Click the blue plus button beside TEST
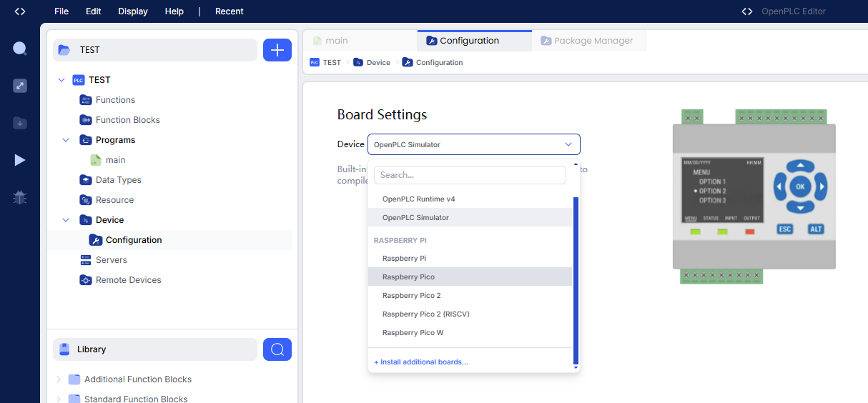This screenshot has width=868, height=403. point(277,50)
